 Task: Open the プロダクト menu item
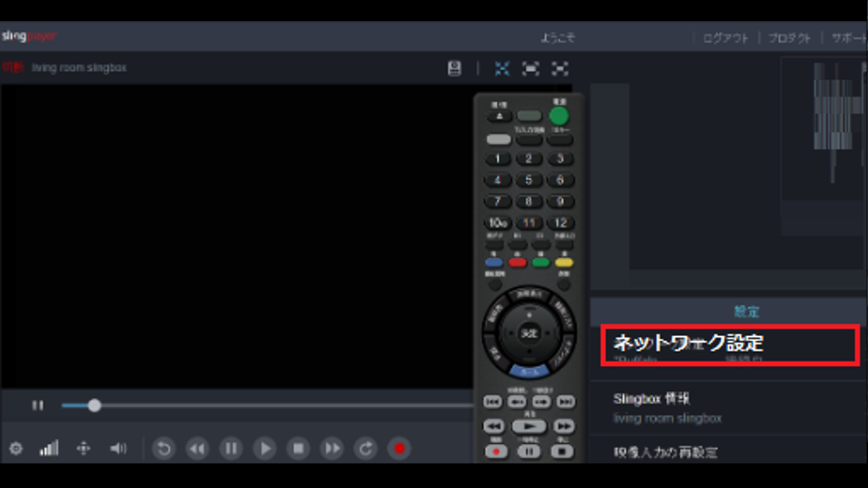(789, 38)
